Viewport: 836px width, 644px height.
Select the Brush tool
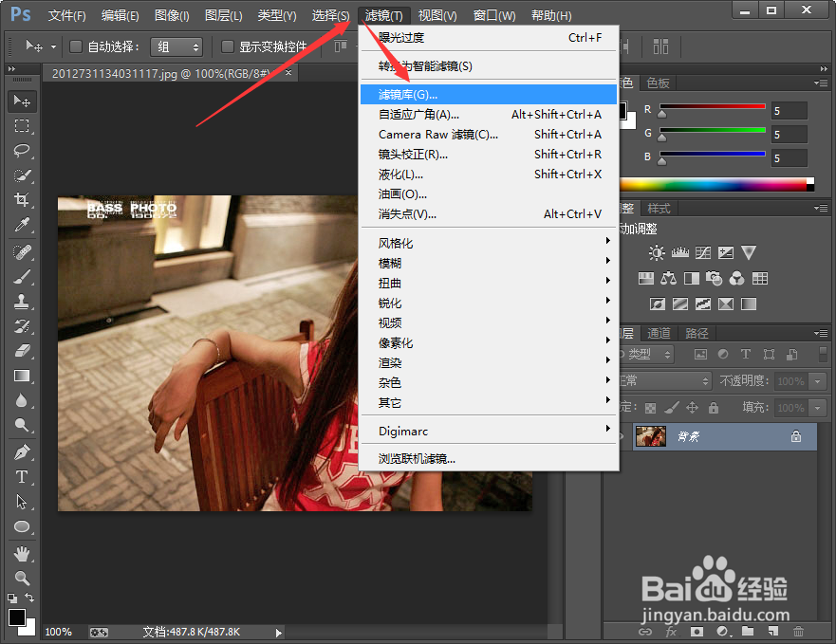pos(23,278)
